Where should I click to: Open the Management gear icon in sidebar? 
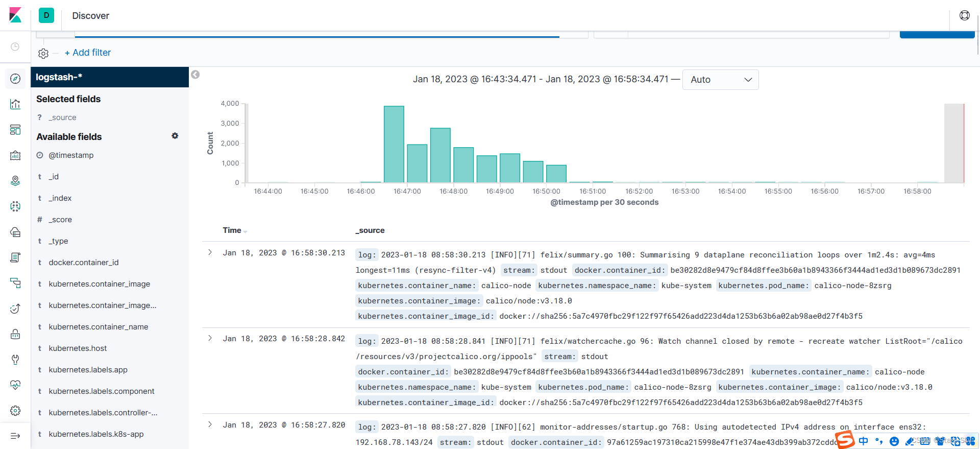15,411
